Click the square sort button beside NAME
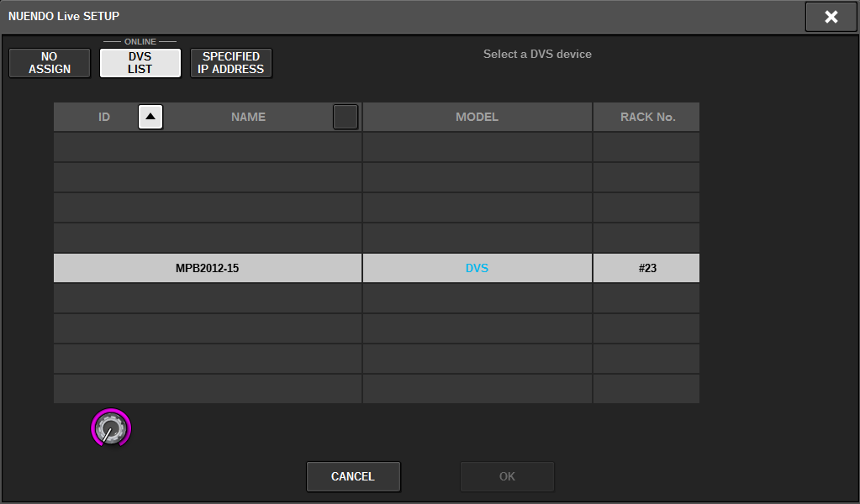 pos(345,117)
